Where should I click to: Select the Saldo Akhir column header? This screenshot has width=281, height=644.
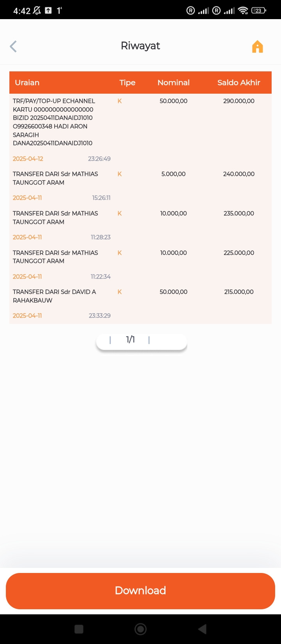click(x=238, y=82)
